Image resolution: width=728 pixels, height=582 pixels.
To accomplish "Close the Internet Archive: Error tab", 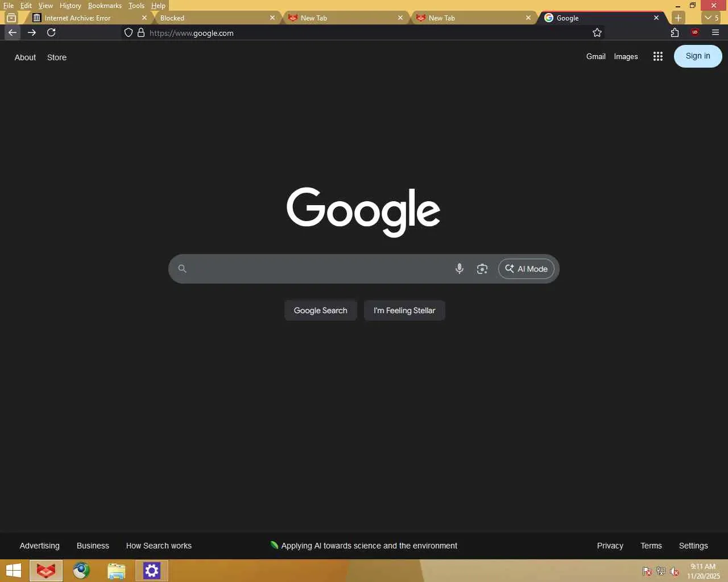I will click(144, 18).
